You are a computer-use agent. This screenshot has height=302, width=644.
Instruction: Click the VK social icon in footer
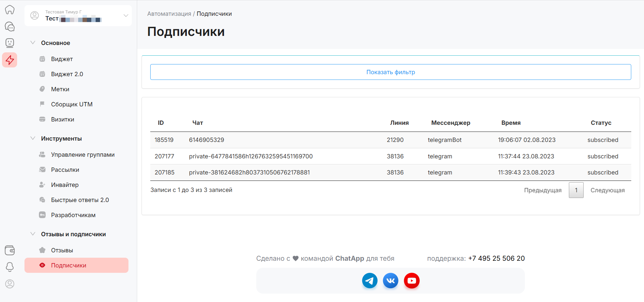pyautogui.click(x=390, y=281)
